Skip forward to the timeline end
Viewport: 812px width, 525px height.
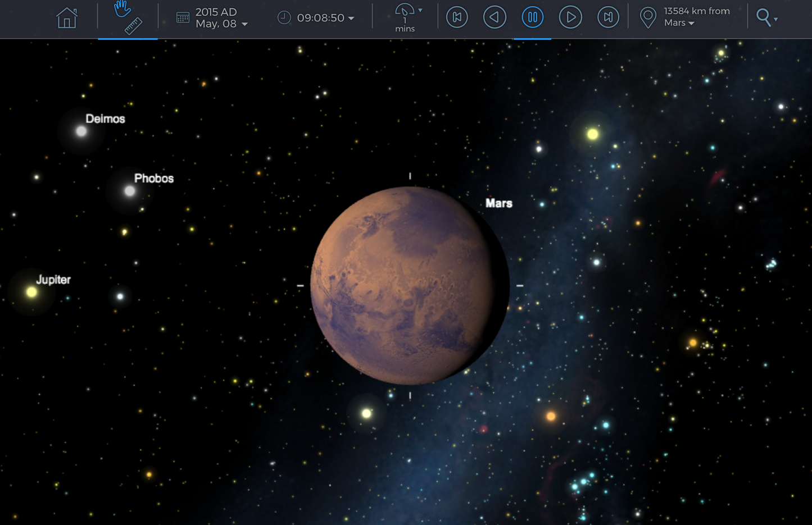click(x=608, y=17)
